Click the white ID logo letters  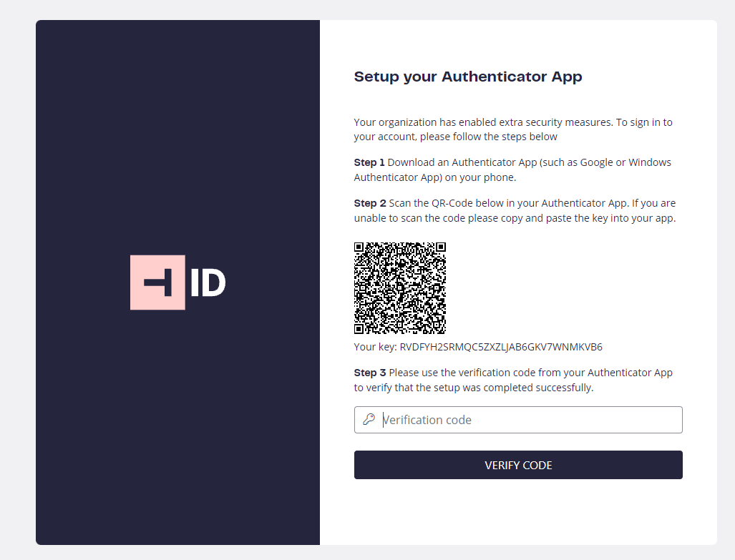pyautogui.click(x=208, y=283)
